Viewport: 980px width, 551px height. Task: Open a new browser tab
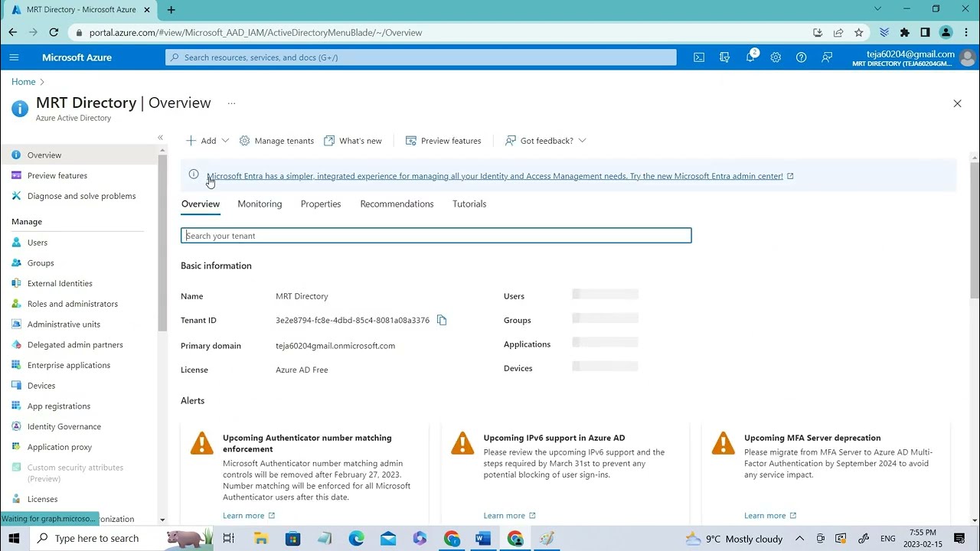[171, 10]
